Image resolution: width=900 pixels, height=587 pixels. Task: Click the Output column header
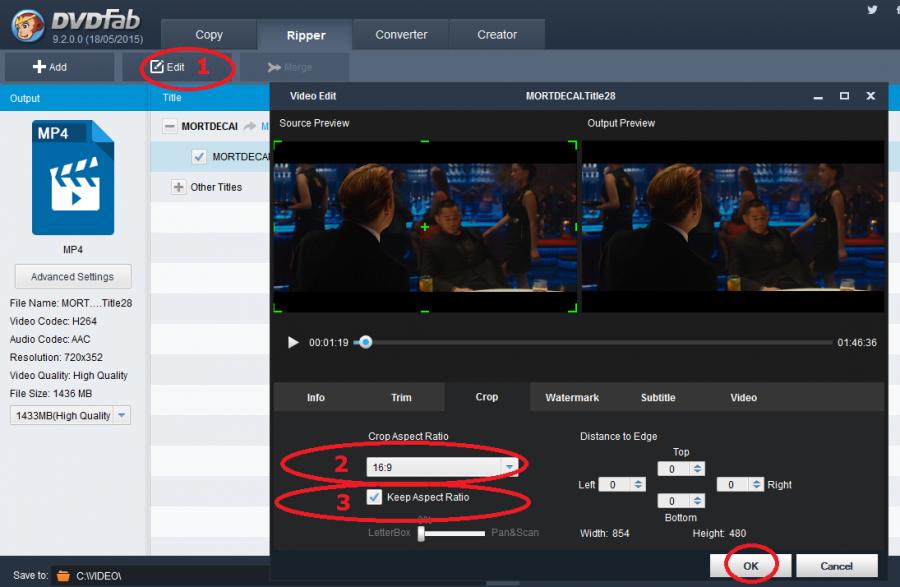click(x=25, y=98)
